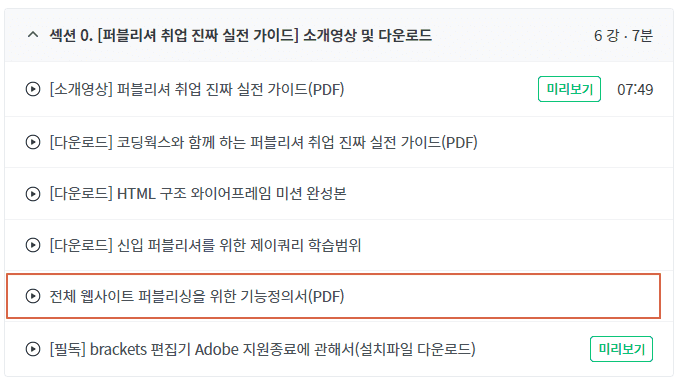Click the 섹션 0 소개영상 및 다운로드 header title
Viewport: 678px width, 381px height.
click(x=240, y=35)
